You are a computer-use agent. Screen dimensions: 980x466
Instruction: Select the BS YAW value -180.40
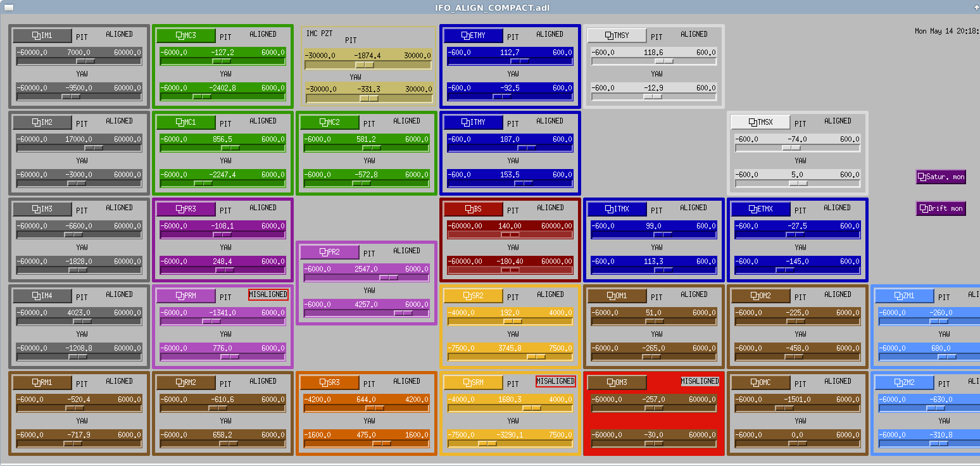click(510, 261)
